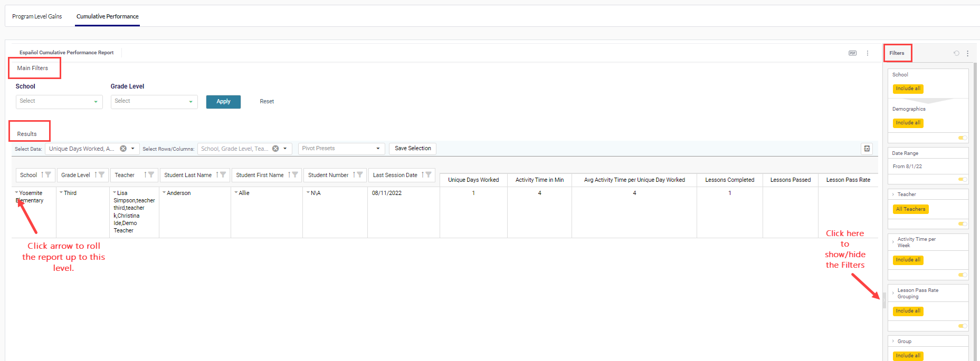The width and height of the screenshot is (980, 361).
Task: Click the filter funnel on Last Session Date
Action: coord(428,175)
